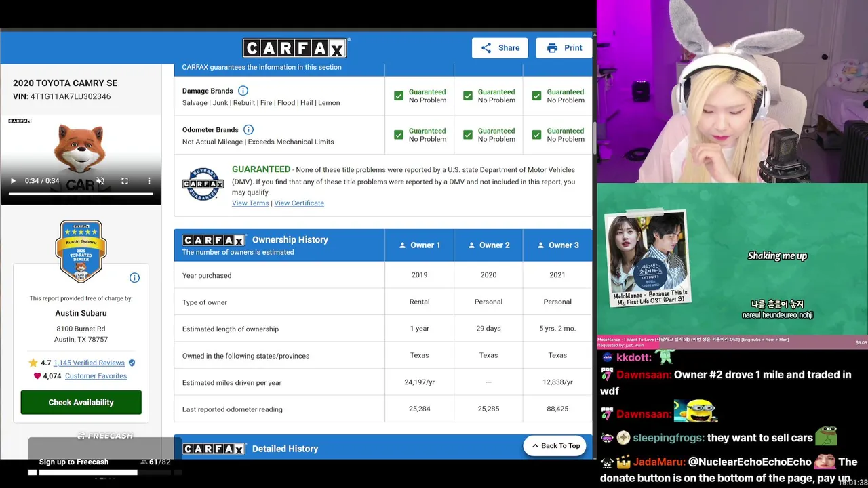Seek on the video progress bar
Viewport: 868px width, 488px height.
pos(81,194)
